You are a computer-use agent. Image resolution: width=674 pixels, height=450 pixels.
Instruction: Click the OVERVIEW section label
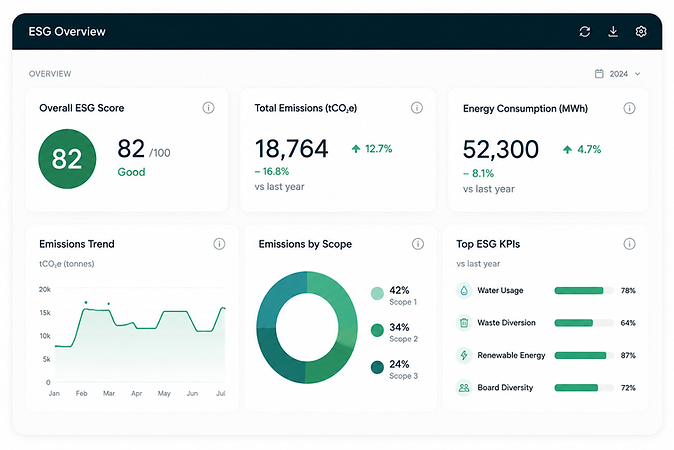pyautogui.click(x=50, y=74)
